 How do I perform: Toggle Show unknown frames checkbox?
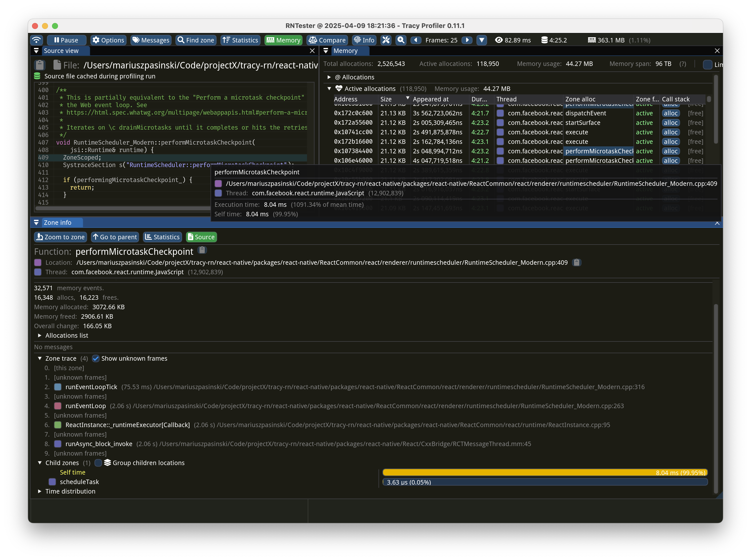click(96, 358)
